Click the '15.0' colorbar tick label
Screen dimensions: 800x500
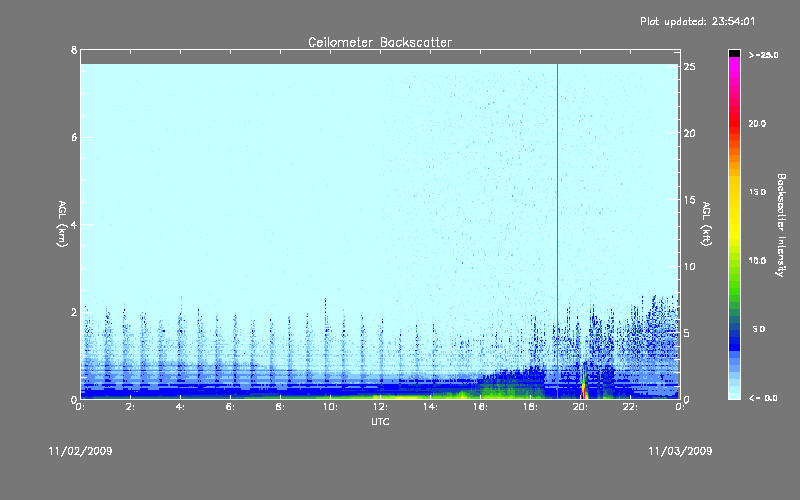pos(757,192)
